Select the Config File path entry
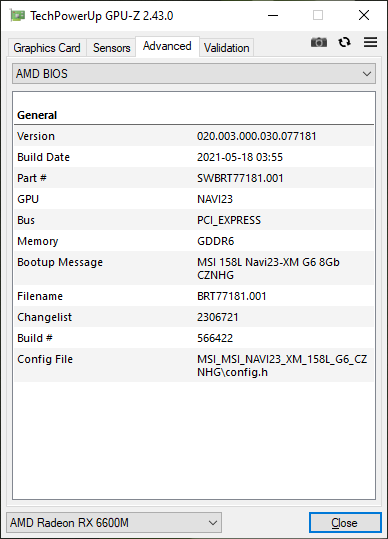Viewport: 388px width, 539px height. (x=282, y=366)
